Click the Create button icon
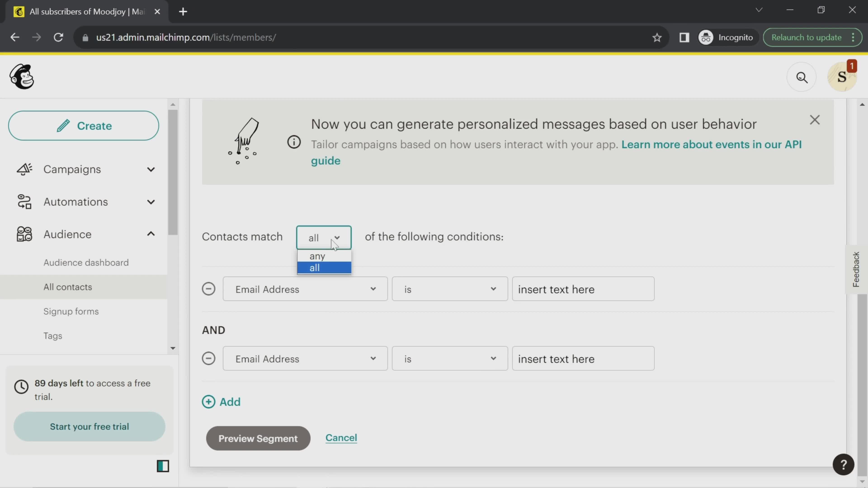Screen dimensions: 868x488 (63, 126)
